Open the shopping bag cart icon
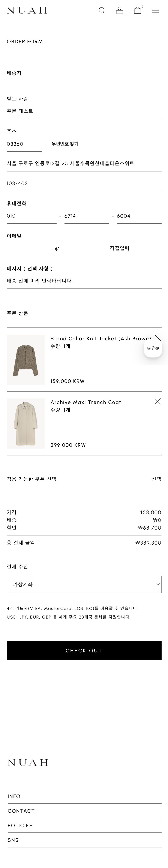The image size is (168, 868). point(138,11)
